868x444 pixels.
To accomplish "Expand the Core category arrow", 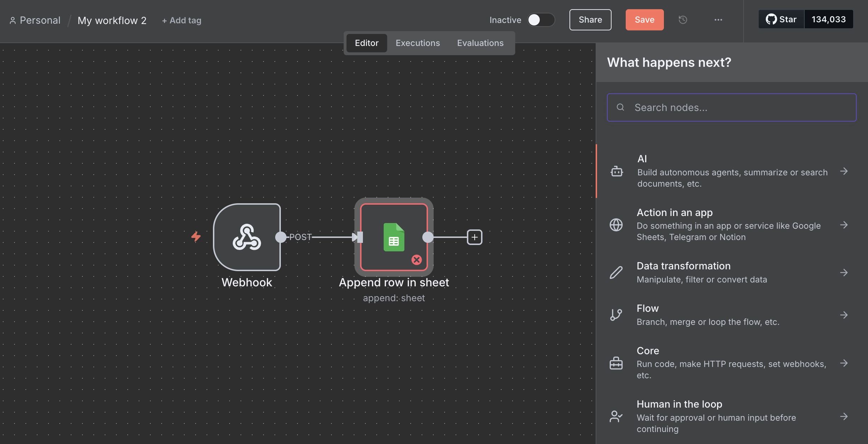I will tap(844, 363).
